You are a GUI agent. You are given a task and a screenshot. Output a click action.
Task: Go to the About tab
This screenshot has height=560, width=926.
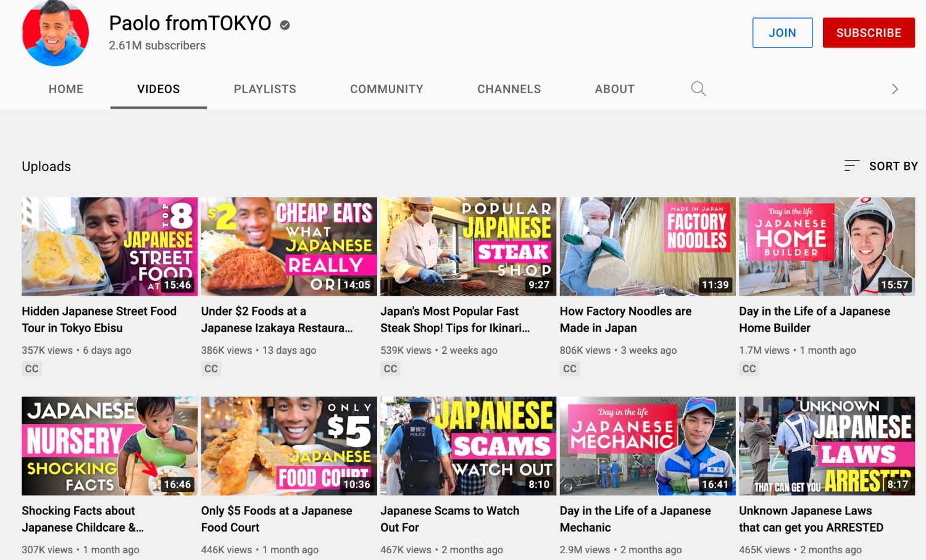(x=614, y=89)
